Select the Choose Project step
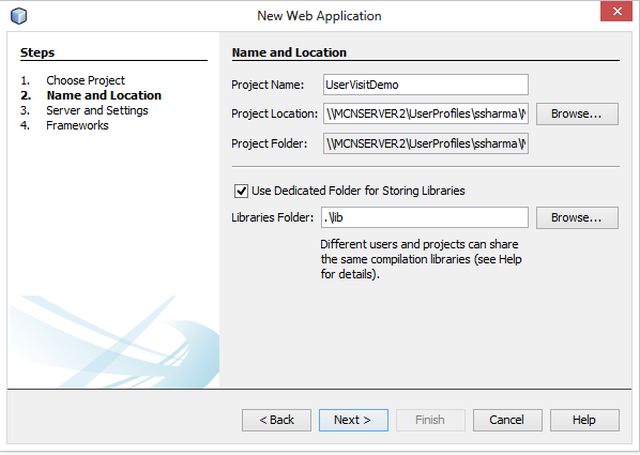Image resolution: width=640 pixels, height=455 pixels. tap(85, 80)
